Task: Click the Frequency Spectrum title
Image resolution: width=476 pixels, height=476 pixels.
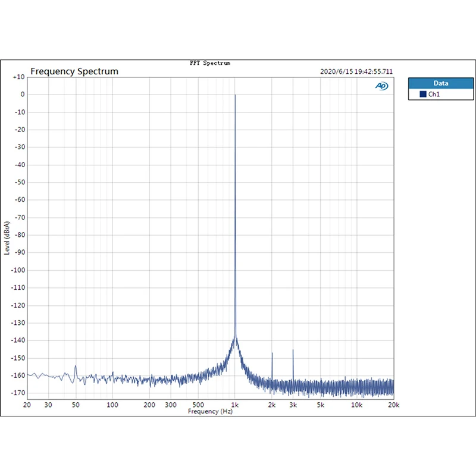Action: [x=74, y=71]
